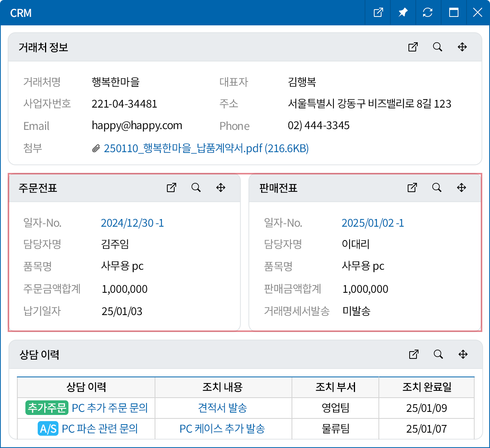The width and height of the screenshot is (490, 448).
Task: Pop out the 상담 이력 panel
Action: 413,355
